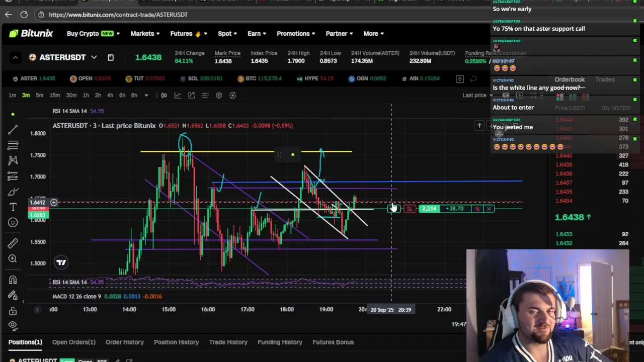The width and height of the screenshot is (644, 362).
Task: Close the position with the X on the line
Action: click(x=489, y=209)
